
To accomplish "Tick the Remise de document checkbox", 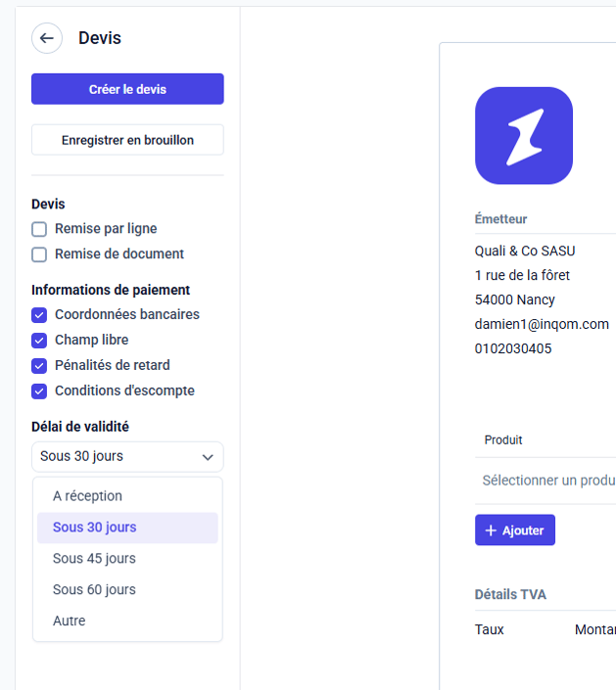I will [x=39, y=254].
